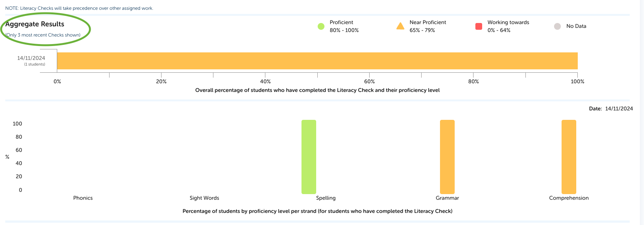Click the 'Proficient 80% - 100%' legend text

344,26
